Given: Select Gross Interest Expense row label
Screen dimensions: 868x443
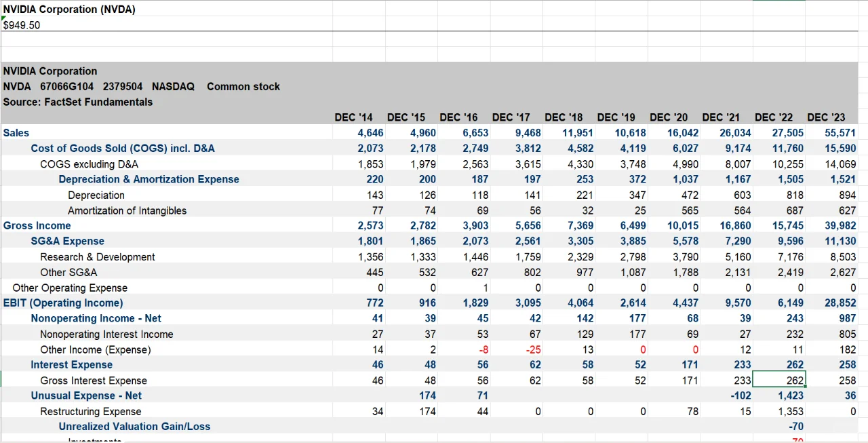Looking at the screenshot, I should coord(94,381).
